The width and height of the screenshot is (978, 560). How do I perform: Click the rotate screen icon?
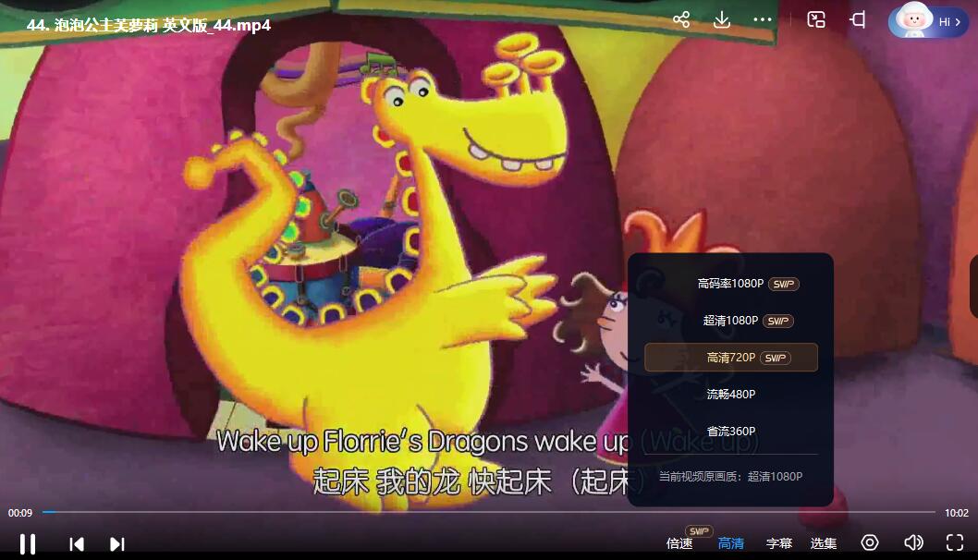(x=858, y=20)
